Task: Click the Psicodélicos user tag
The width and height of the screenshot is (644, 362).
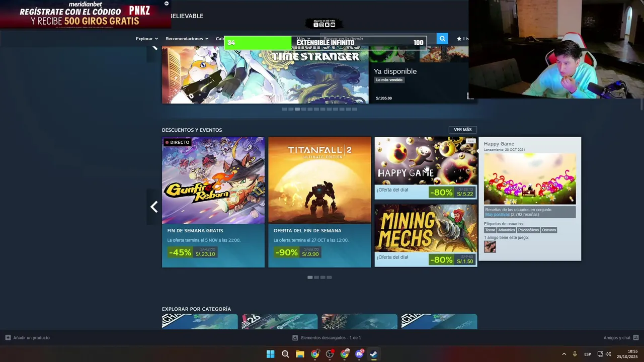Action: pos(528,230)
